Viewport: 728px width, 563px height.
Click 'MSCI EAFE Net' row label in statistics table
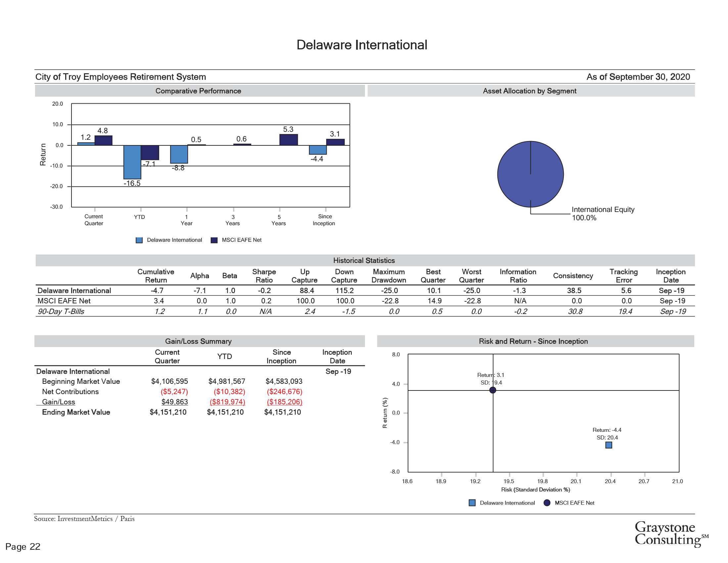pos(64,301)
